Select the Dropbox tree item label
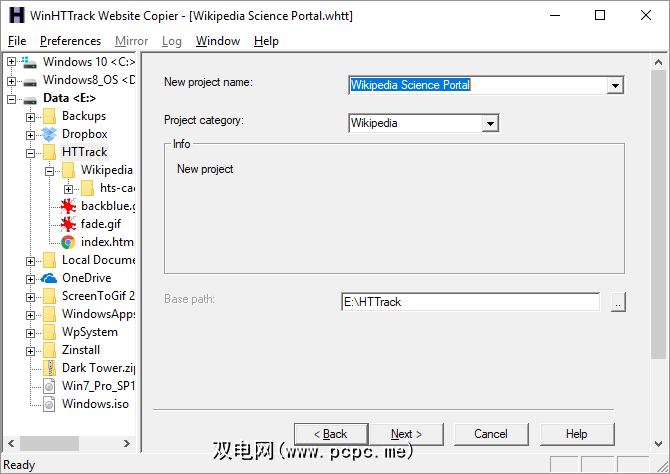670x474 pixels. coord(85,134)
